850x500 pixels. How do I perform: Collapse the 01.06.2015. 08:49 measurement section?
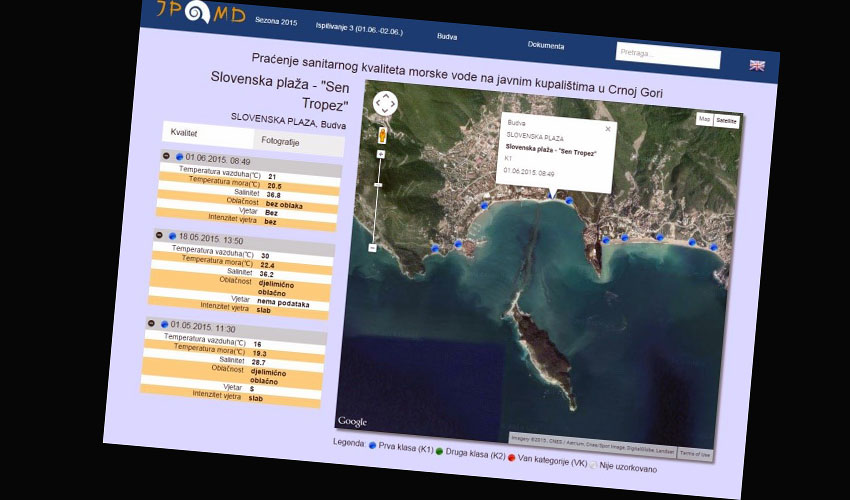166,156
